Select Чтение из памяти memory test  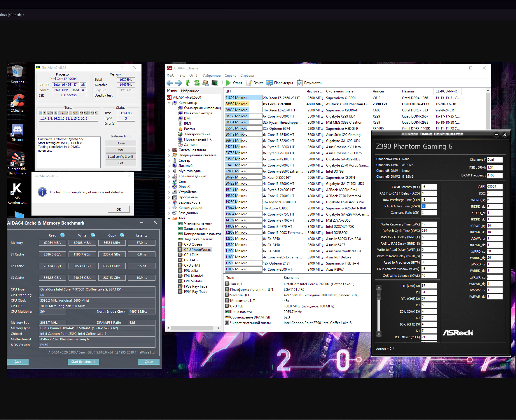point(195,223)
